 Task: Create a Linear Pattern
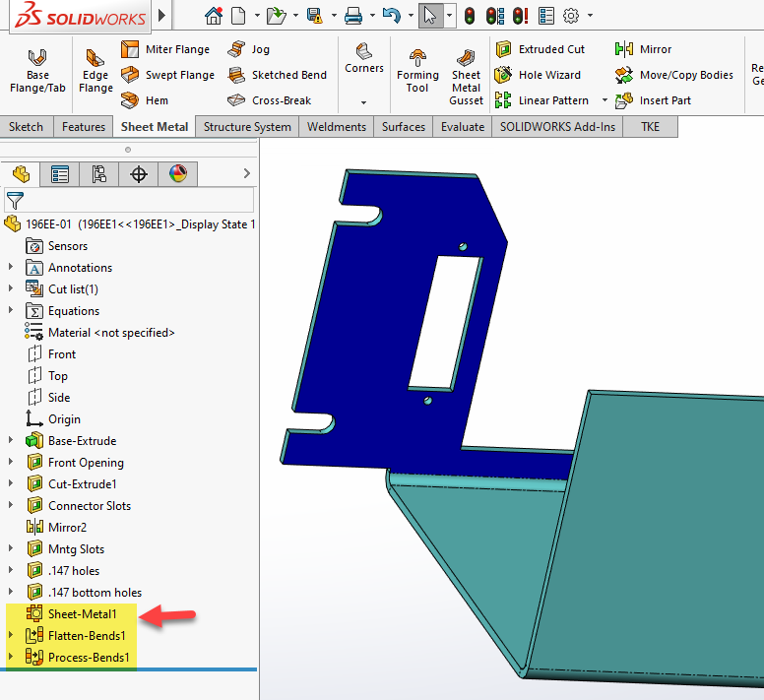541,100
